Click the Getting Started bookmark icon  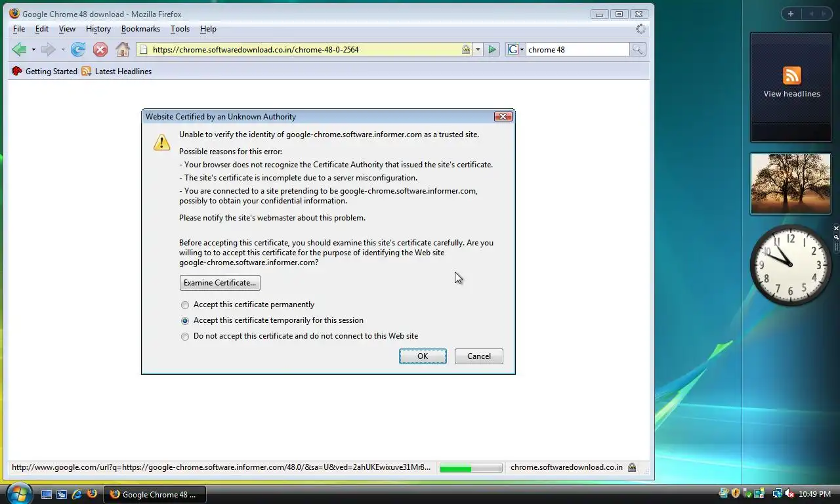[17, 71]
